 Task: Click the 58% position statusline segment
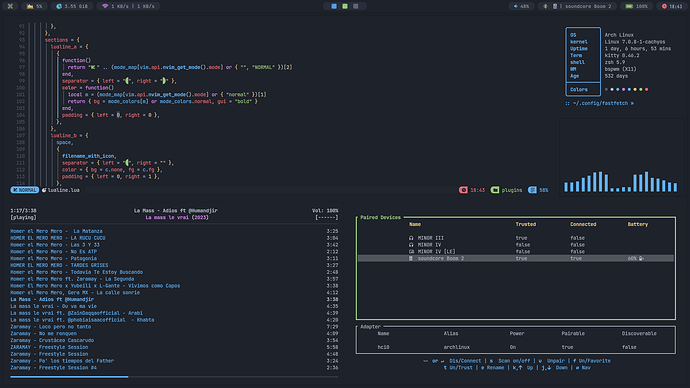click(538, 190)
